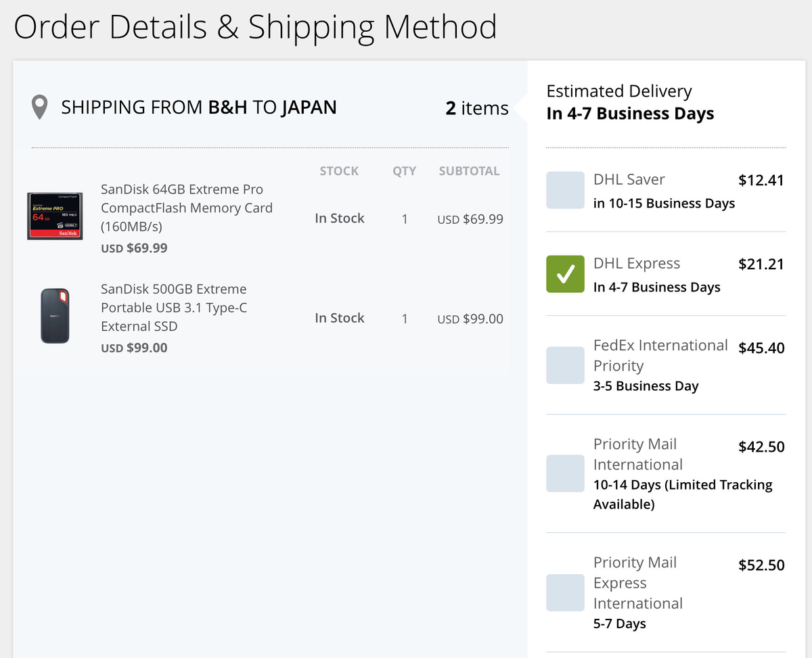Select the DHL Saver shipping checkbox
Image resolution: width=812 pixels, height=658 pixels.
(565, 190)
